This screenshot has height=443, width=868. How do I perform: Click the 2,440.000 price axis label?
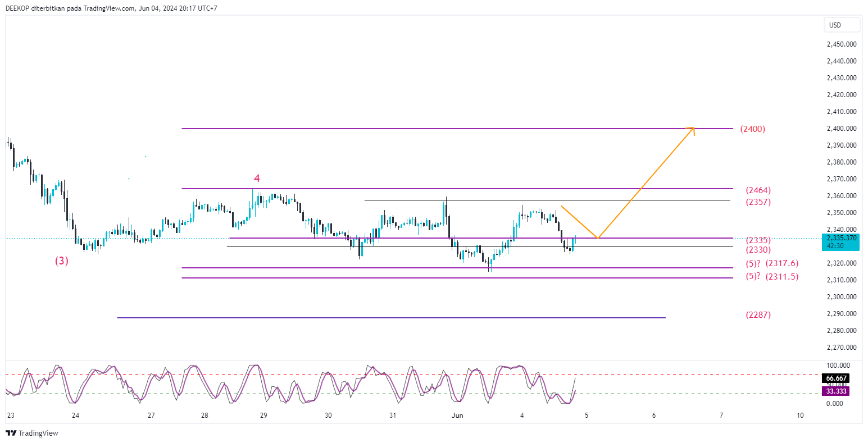coord(842,61)
